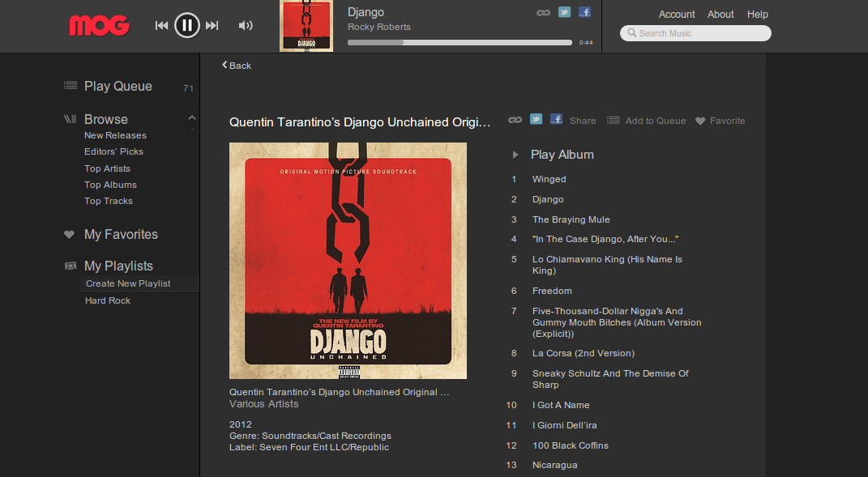Open My Playlists
This screenshot has width=868, height=477.
118,266
